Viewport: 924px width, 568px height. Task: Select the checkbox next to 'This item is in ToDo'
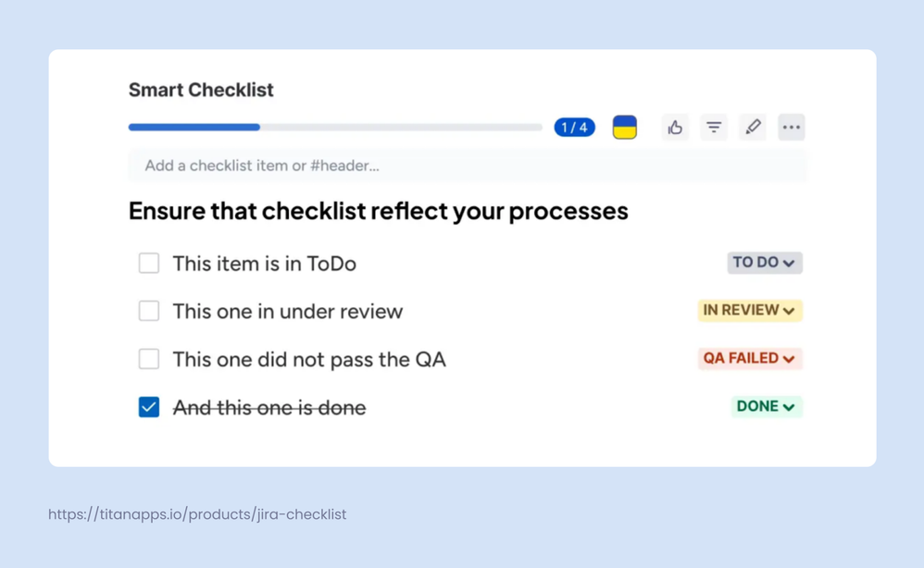click(149, 263)
